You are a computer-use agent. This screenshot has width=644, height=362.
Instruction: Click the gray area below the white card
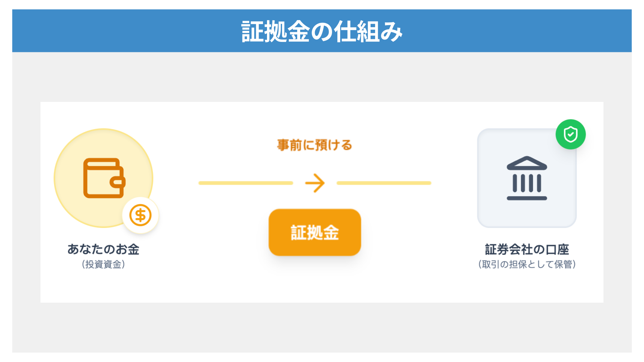point(322,327)
